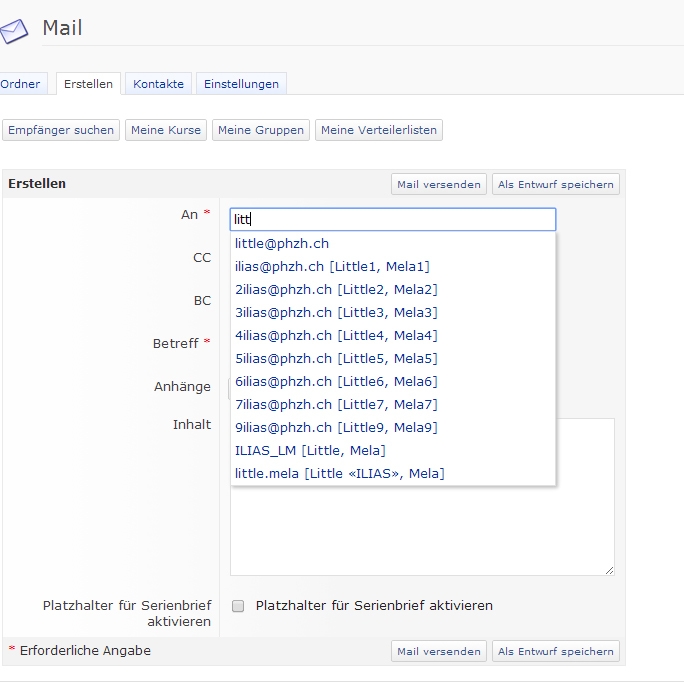Open Meine Gruppen
The image size is (684, 682).
tap(260, 130)
